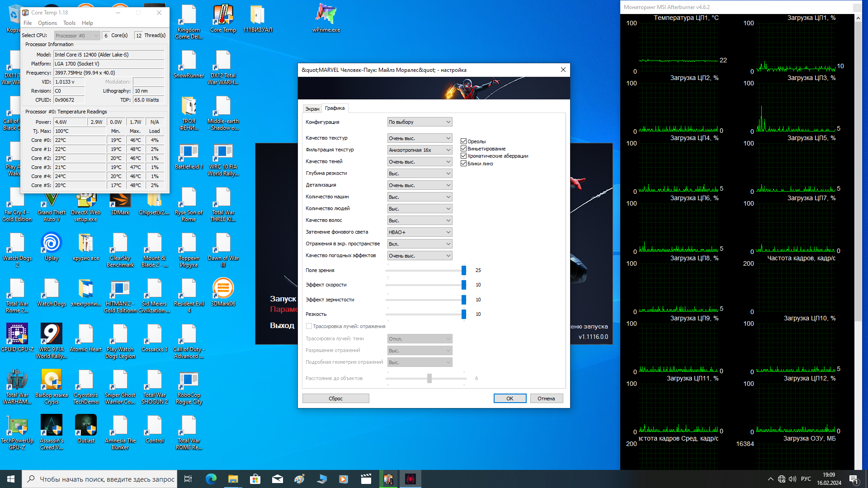Open the Фильтрация текстур dropdown
This screenshot has width=868, height=488.
[420, 150]
